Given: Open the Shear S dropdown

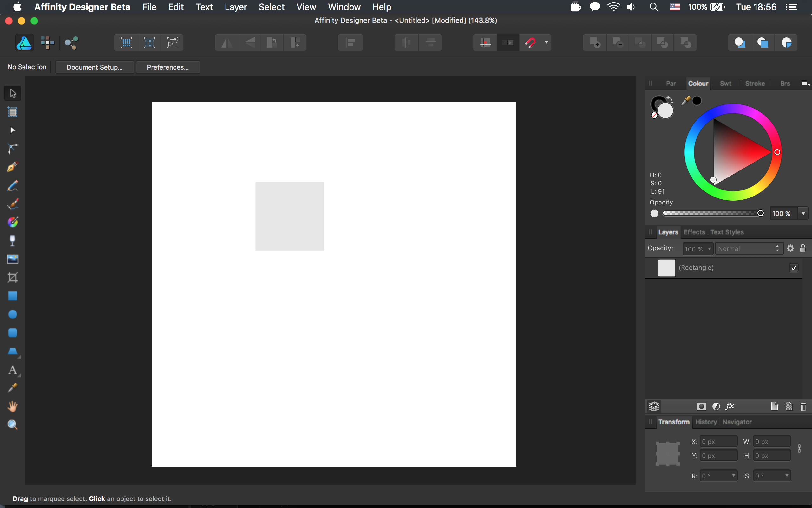Looking at the screenshot, I should click(x=787, y=476).
